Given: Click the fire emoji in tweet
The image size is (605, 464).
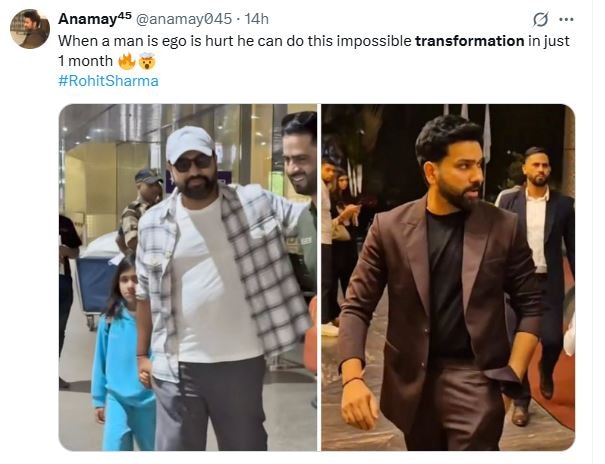Looking at the screenshot, I should (127, 61).
